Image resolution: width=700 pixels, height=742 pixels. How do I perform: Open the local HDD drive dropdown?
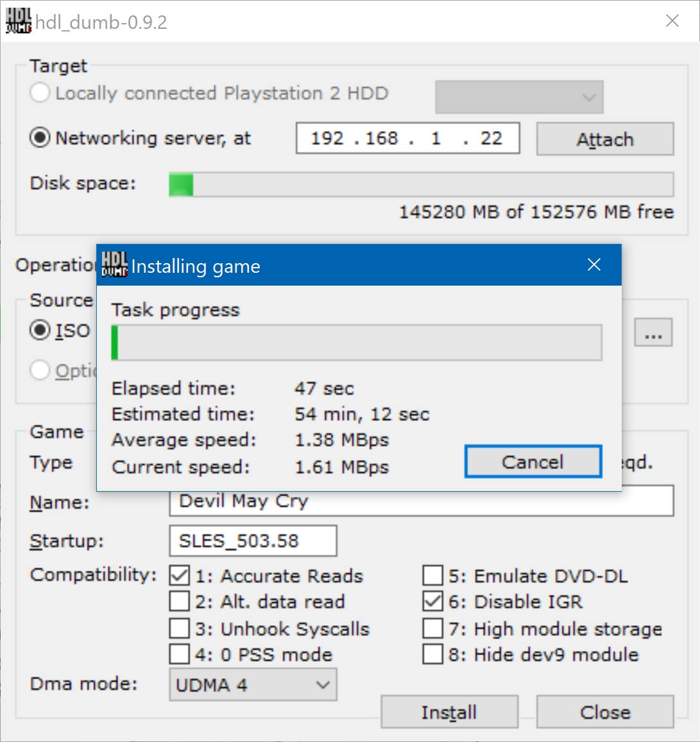tap(519, 97)
